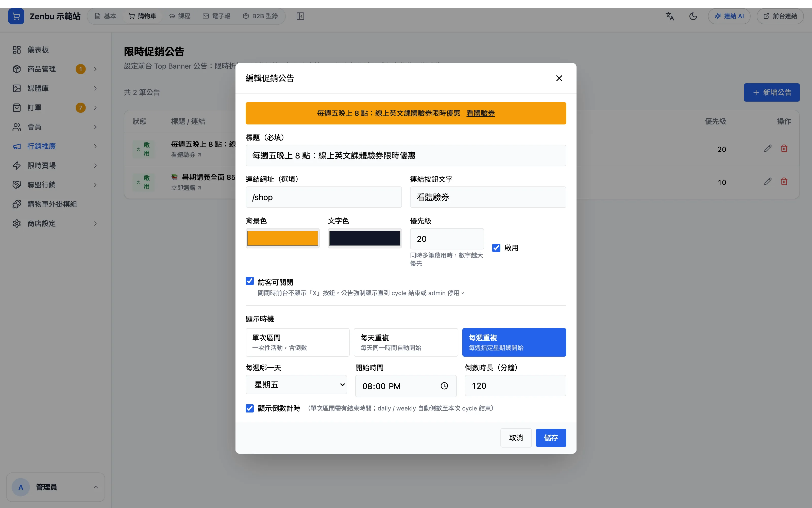
Task: Delete the priority 20 announcement trash icon
Action: (784, 149)
